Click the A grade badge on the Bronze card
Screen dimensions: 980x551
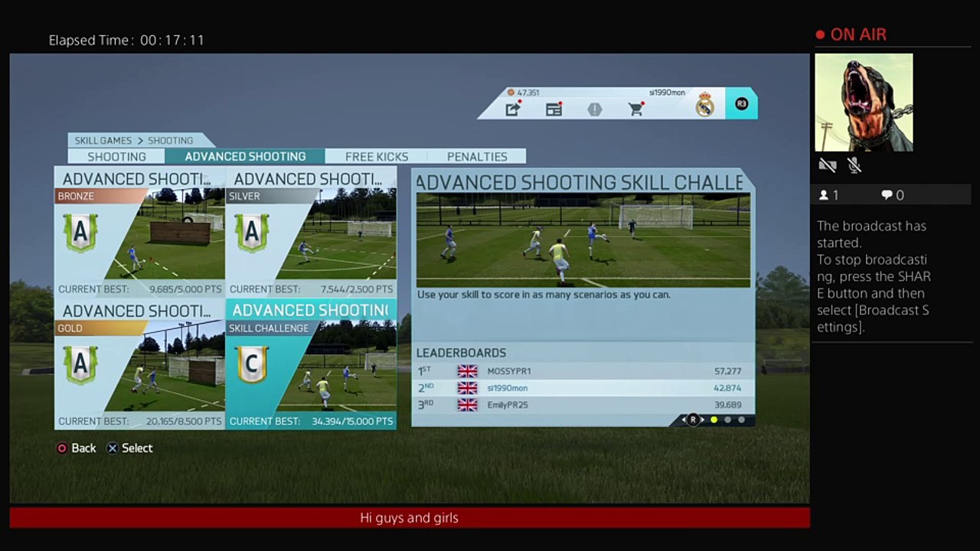click(x=80, y=232)
